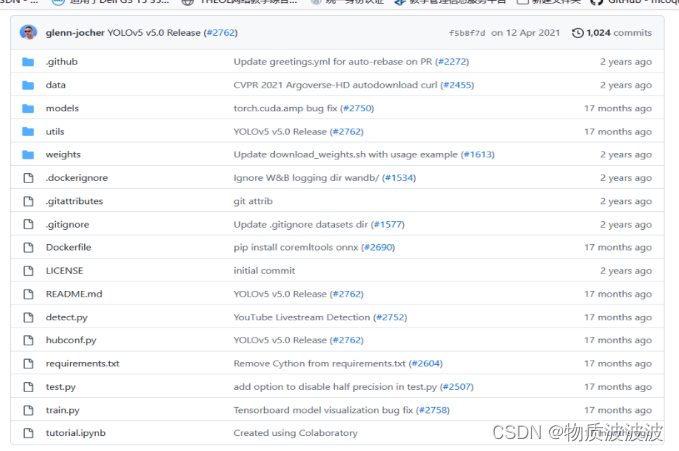Open the hubconf.py file

click(71, 340)
